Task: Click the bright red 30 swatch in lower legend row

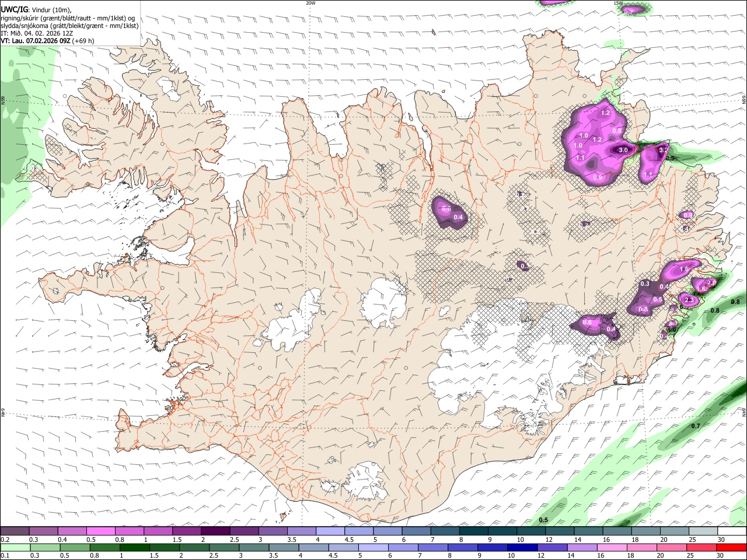Action: (x=732, y=547)
